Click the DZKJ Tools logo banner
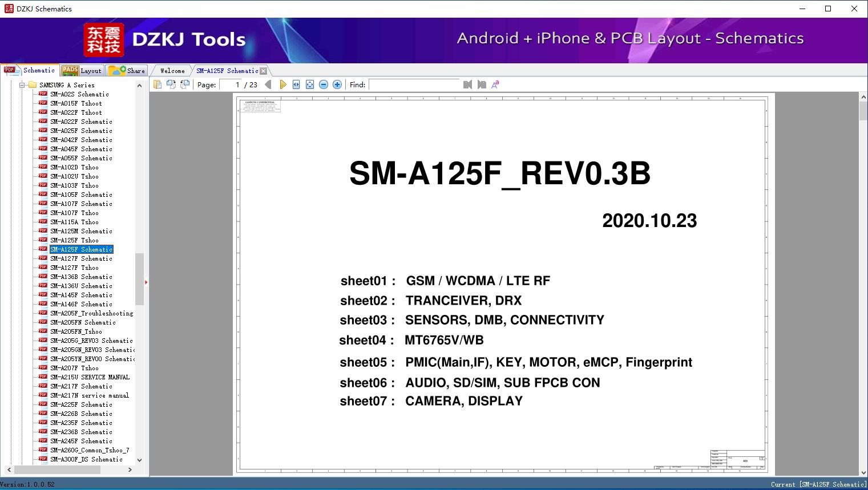The image size is (868, 490). (x=165, y=39)
